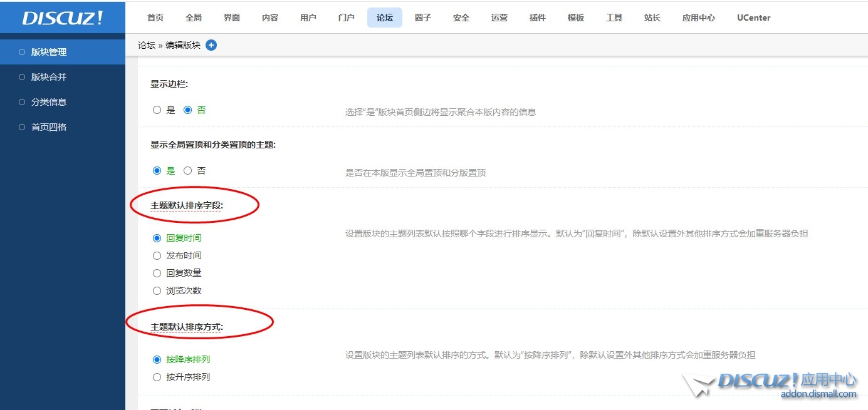This screenshot has width=868, height=410.
Task: Open the 圈子 top menu
Action: tap(423, 18)
